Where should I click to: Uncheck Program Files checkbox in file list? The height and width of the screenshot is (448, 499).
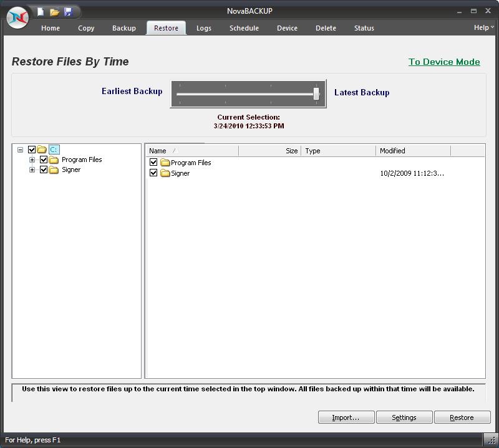click(x=153, y=162)
